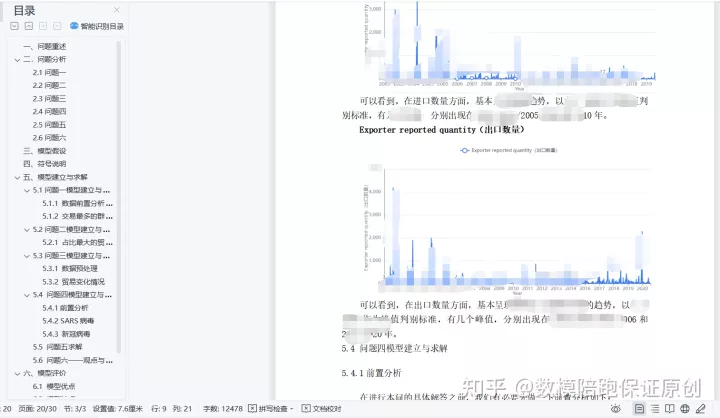Collapse the 5.3 问题三模型建立 node
The image size is (720, 418).
tap(27, 256)
